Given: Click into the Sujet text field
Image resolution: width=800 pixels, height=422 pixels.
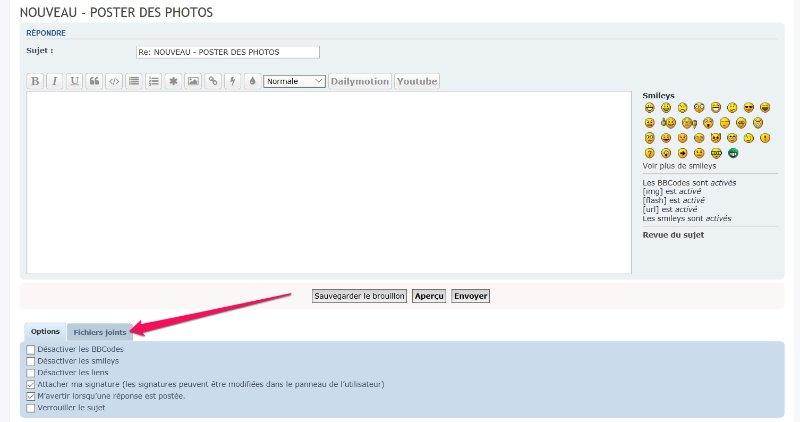Looking at the screenshot, I should pyautogui.click(x=227, y=52).
